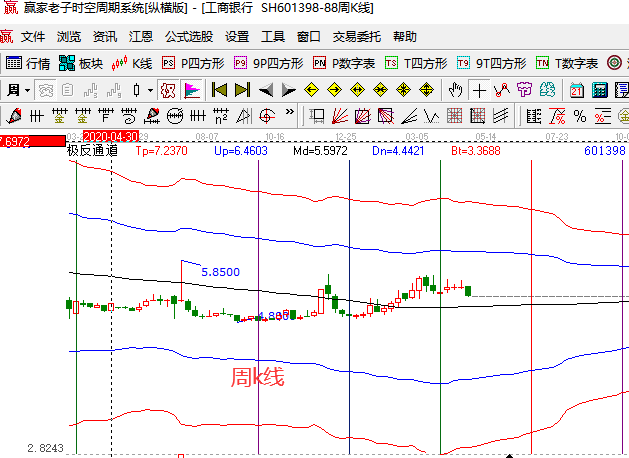629x458 pixels.
Task: Select the Gann square with fan tool
Action: click(x=363, y=116)
